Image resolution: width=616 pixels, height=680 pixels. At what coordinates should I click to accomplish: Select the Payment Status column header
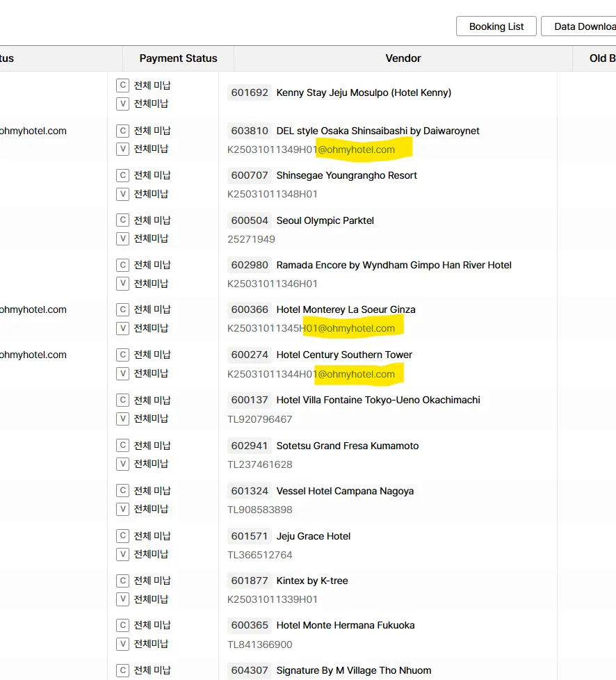tap(178, 58)
